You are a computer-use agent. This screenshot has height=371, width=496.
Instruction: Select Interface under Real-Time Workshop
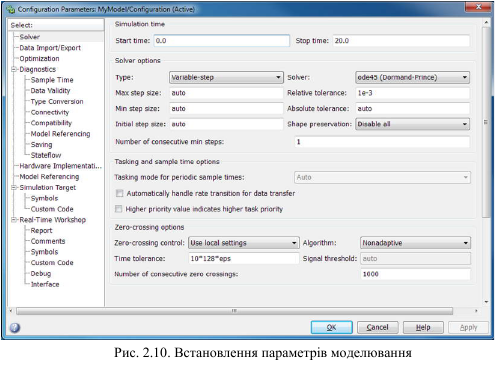tap(45, 284)
